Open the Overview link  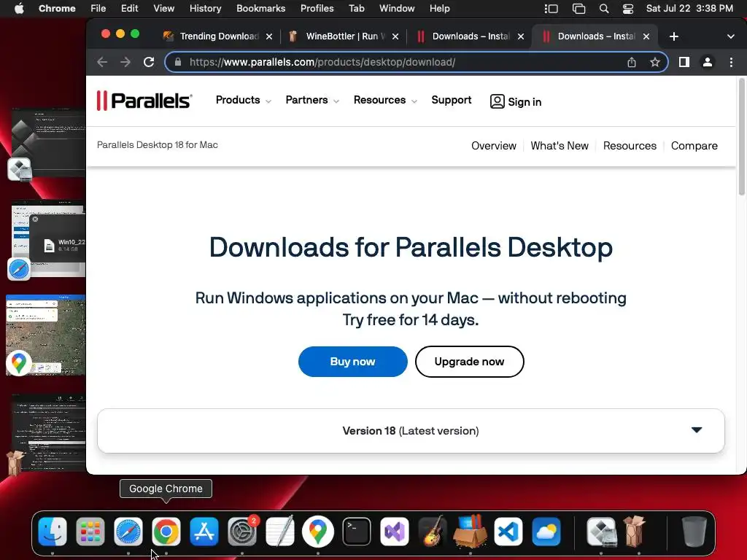pyautogui.click(x=494, y=146)
